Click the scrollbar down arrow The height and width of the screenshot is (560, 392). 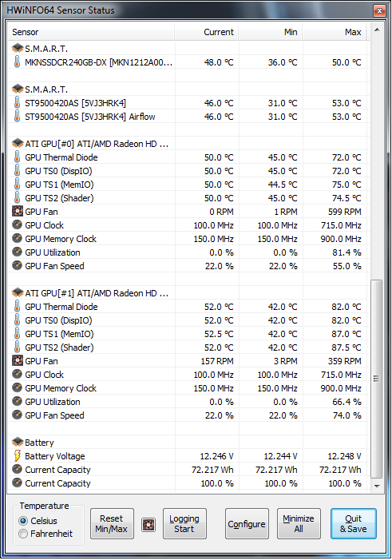click(x=377, y=486)
